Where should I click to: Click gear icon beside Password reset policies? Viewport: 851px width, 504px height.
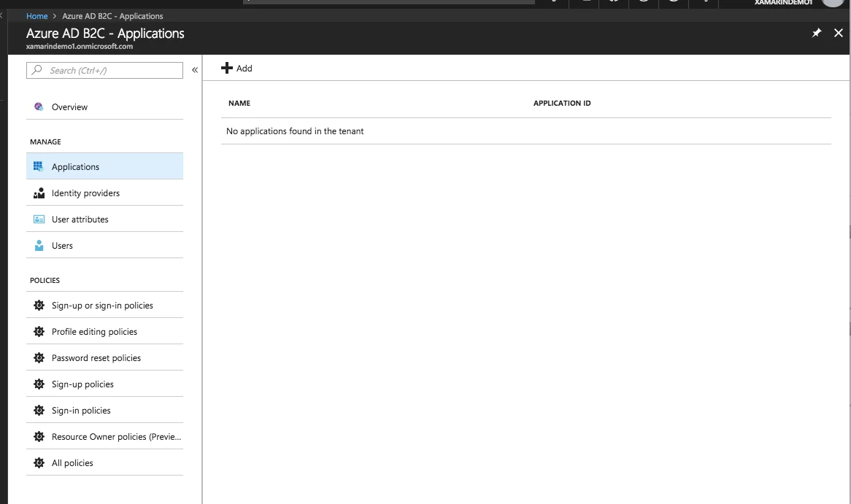[x=39, y=358]
